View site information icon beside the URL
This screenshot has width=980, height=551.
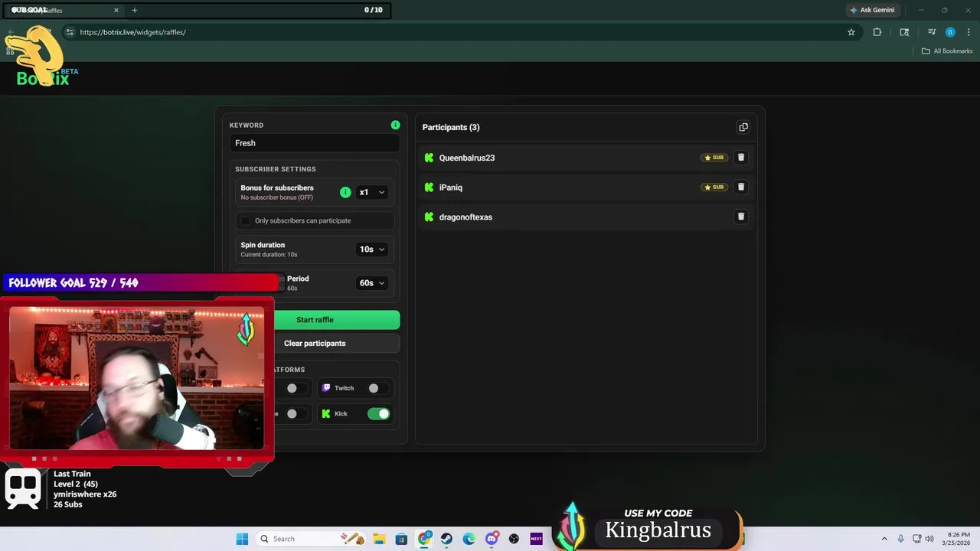point(70,32)
